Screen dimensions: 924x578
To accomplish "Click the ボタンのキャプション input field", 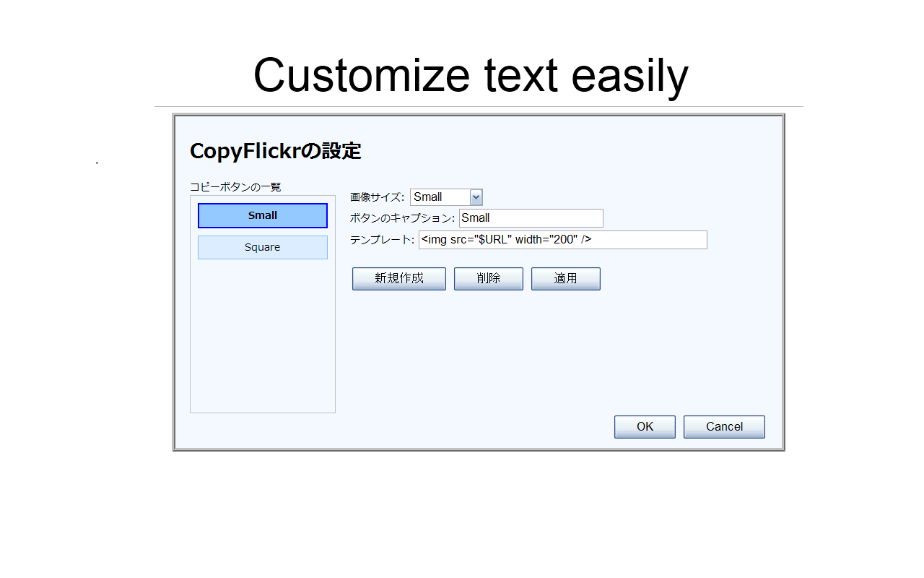I will pos(531,217).
